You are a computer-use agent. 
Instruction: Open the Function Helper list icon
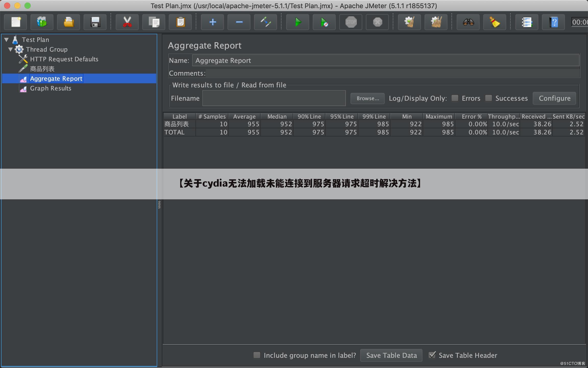(x=527, y=22)
